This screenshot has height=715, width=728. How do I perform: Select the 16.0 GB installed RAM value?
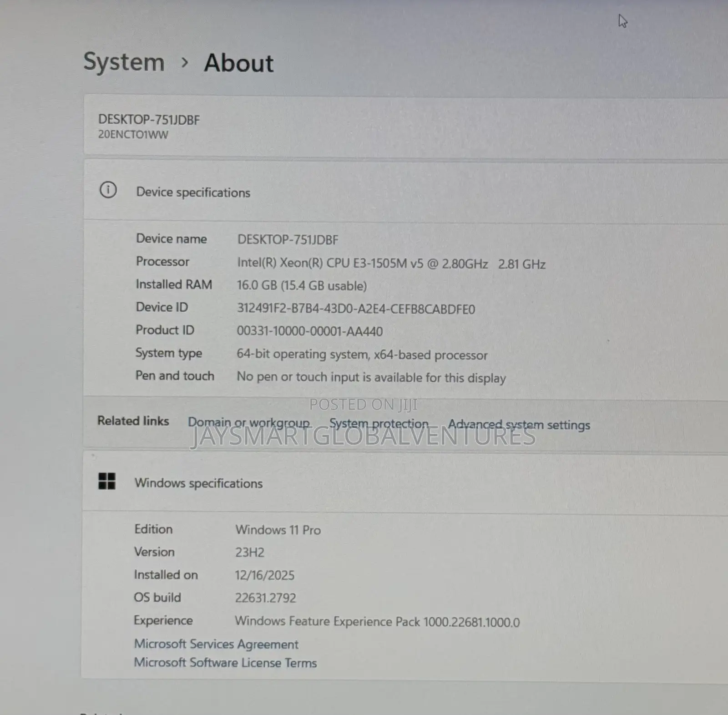point(302,286)
